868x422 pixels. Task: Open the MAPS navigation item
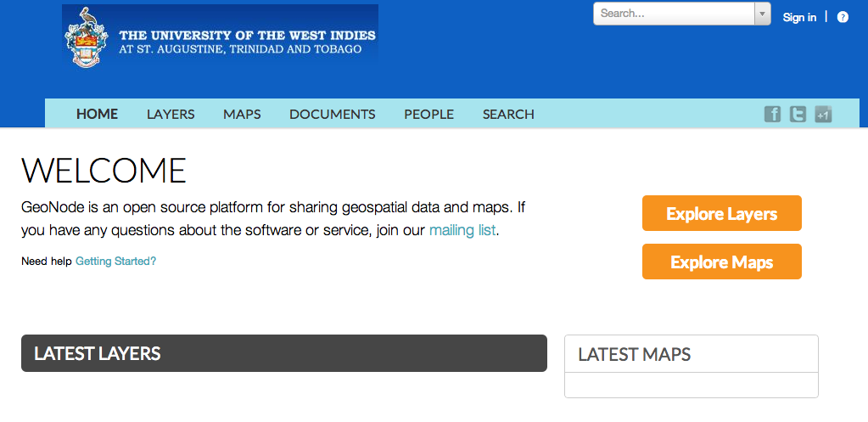point(242,114)
